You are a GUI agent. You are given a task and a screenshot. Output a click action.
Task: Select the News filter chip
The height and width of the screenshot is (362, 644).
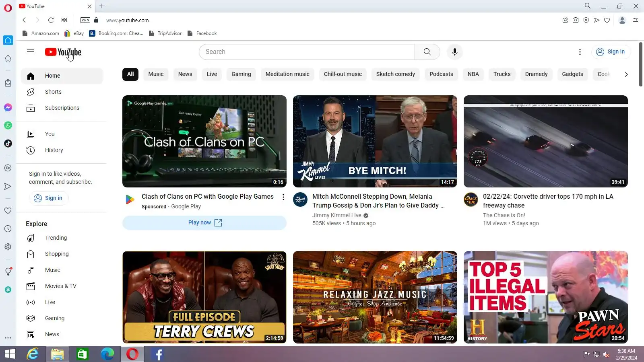click(x=185, y=74)
